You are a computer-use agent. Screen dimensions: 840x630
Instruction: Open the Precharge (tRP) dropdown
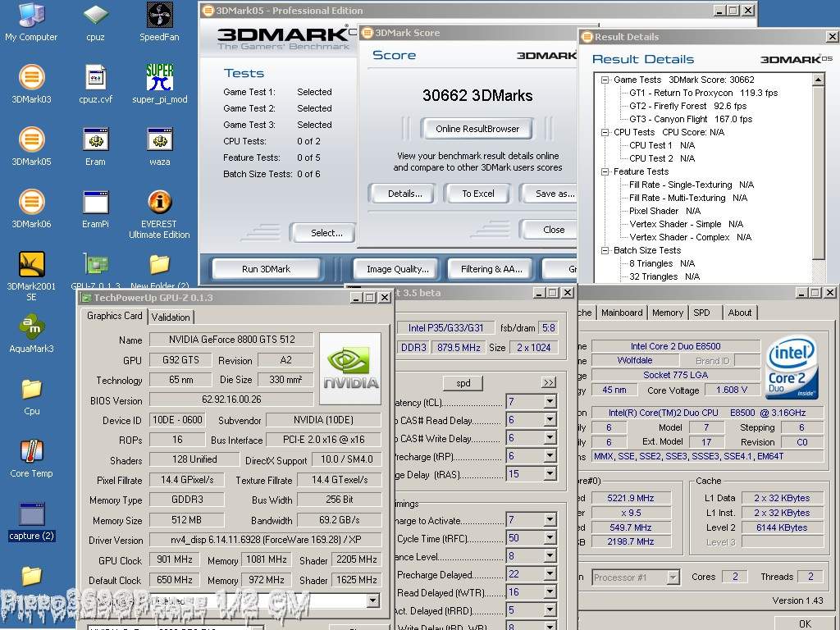pyautogui.click(x=550, y=456)
